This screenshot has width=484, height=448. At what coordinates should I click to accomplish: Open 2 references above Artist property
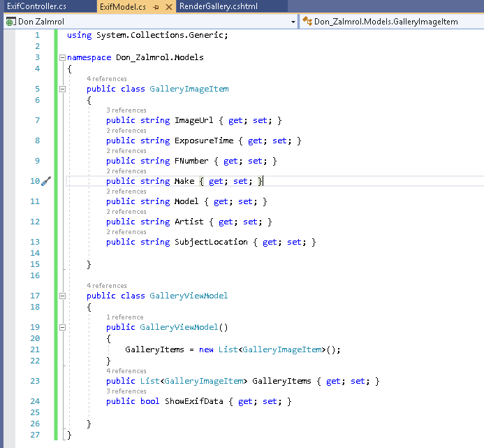pos(126,212)
